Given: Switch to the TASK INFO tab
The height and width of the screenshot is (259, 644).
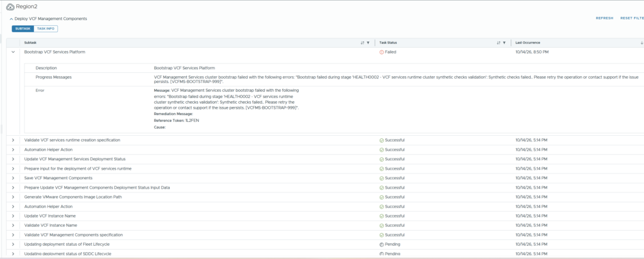Looking at the screenshot, I should coord(45,29).
